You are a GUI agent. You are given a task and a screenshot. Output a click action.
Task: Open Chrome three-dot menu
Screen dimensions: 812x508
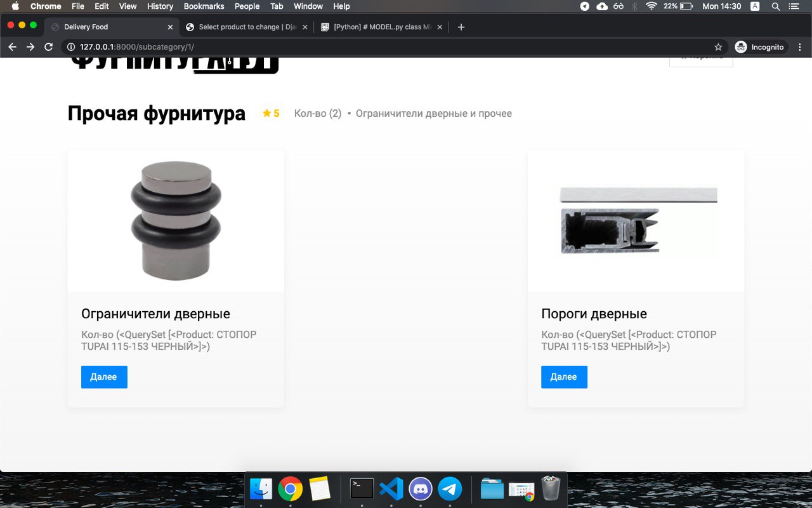[800, 47]
